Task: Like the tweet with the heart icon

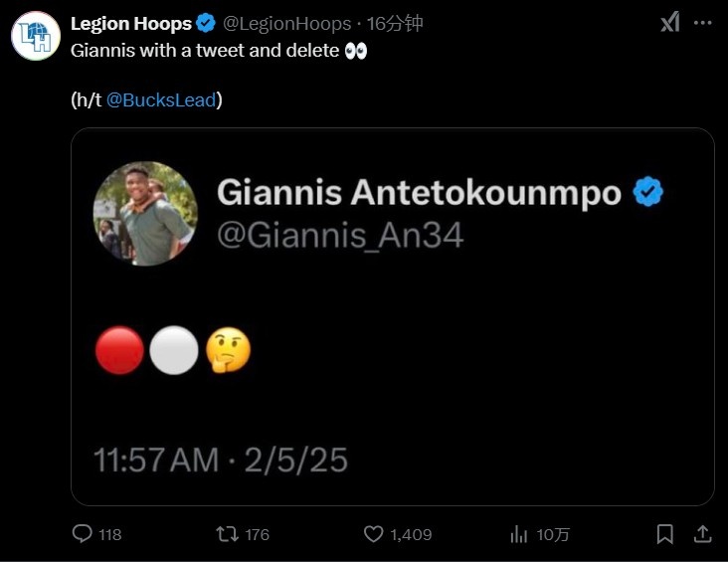Action: point(373,534)
